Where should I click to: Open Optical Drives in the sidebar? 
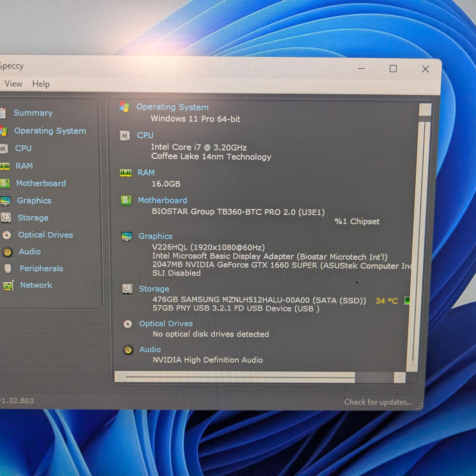coord(46,235)
